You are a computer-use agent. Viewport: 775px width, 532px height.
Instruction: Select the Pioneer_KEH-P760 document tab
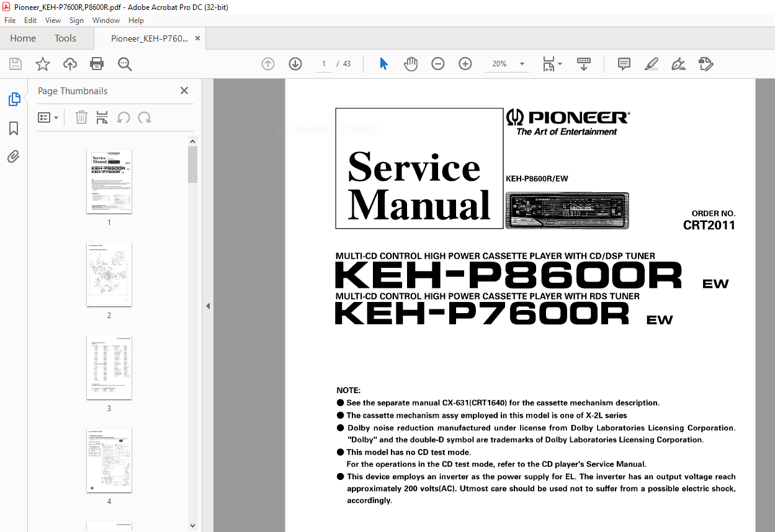149,38
